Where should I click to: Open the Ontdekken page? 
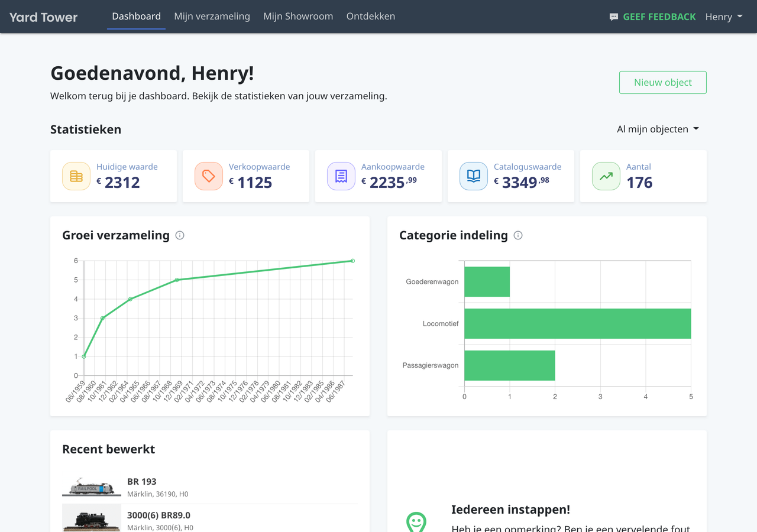[371, 16]
